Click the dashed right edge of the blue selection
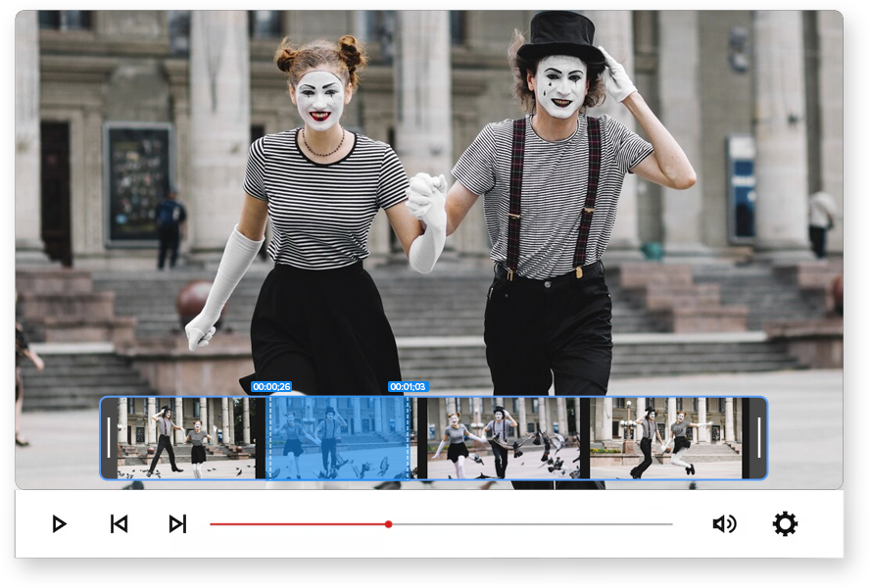870x588 pixels. click(408, 438)
